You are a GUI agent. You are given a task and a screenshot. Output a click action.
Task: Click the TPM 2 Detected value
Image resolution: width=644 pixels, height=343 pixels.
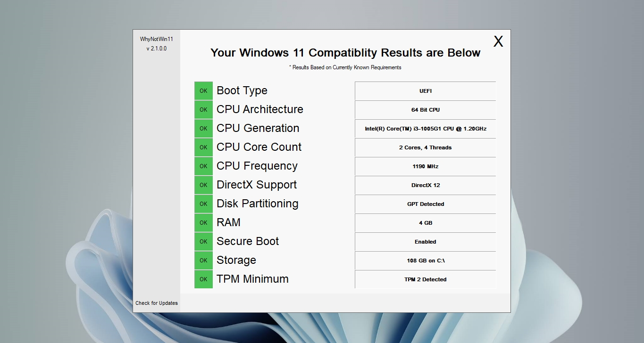(x=426, y=279)
